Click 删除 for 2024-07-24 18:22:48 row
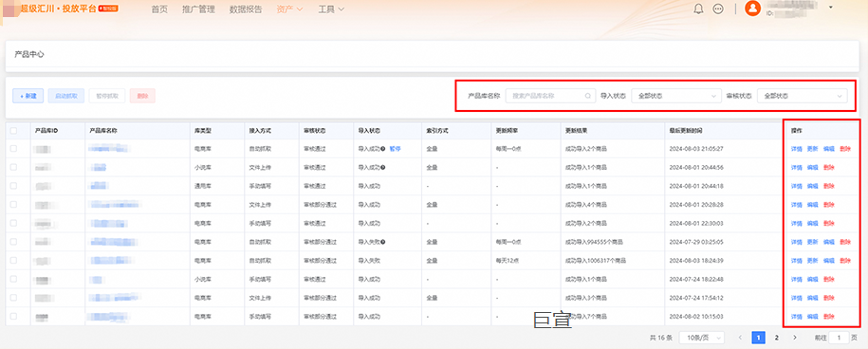This screenshot has width=868, height=349. 829,279
